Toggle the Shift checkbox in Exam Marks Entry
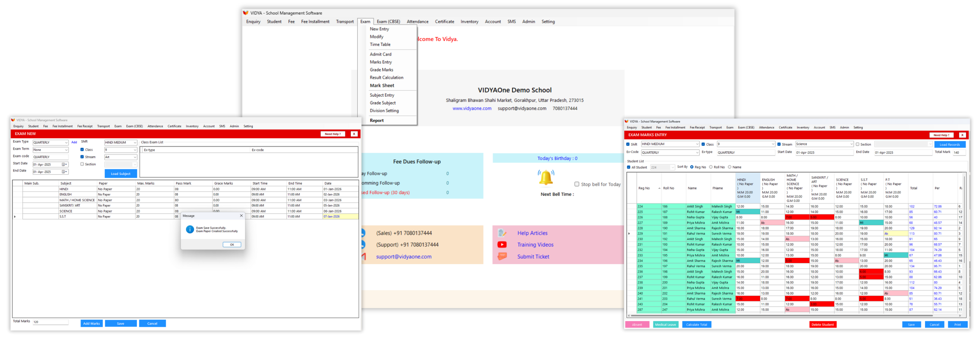 point(628,144)
